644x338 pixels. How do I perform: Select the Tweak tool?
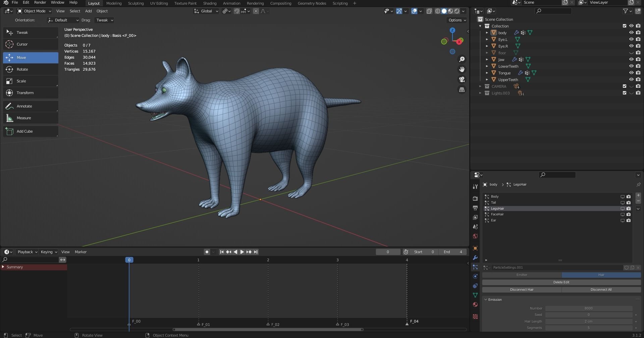click(x=31, y=32)
